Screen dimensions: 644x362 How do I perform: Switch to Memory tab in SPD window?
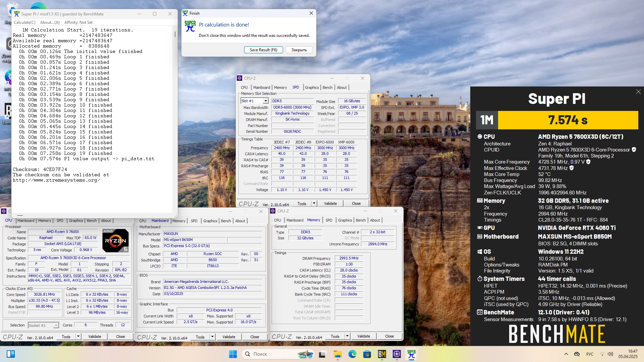click(x=280, y=87)
